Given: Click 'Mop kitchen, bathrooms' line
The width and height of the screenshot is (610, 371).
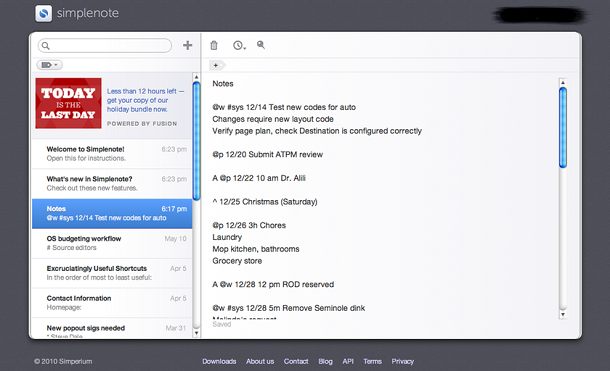Looking at the screenshot, I should point(256,249).
